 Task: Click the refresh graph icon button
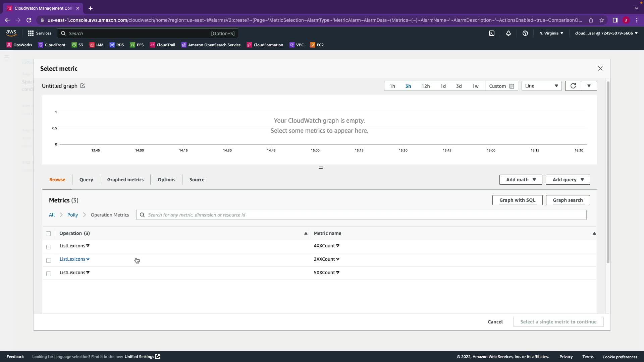click(573, 86)
